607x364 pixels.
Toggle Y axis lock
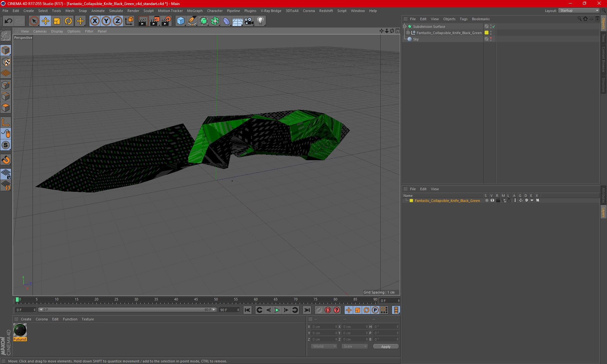point(106,21)
